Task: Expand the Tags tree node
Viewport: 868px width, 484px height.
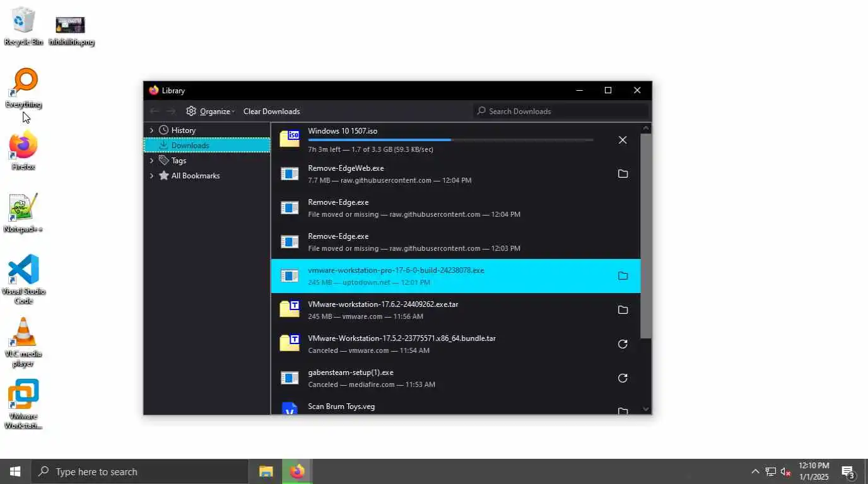Action: [x=151, y=161]
